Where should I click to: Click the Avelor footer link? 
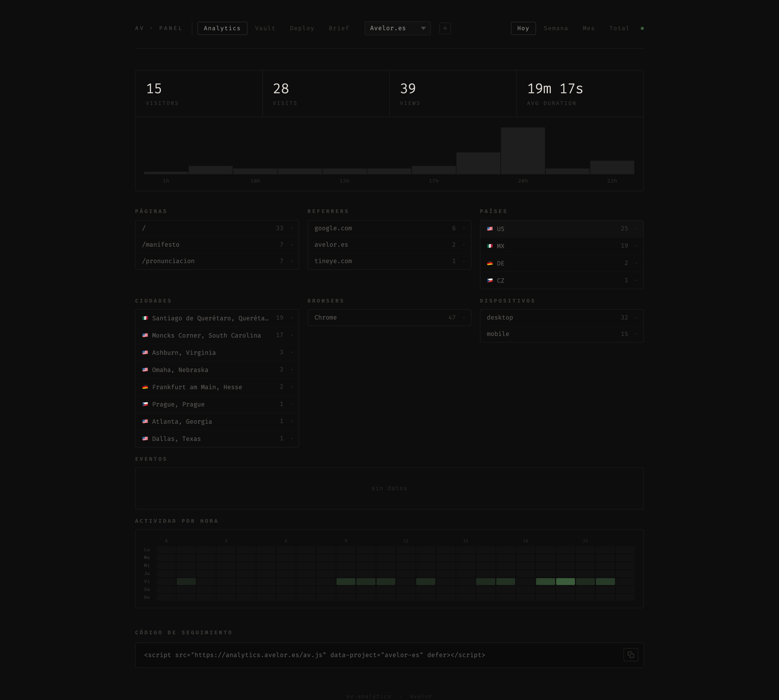[421, 696]
